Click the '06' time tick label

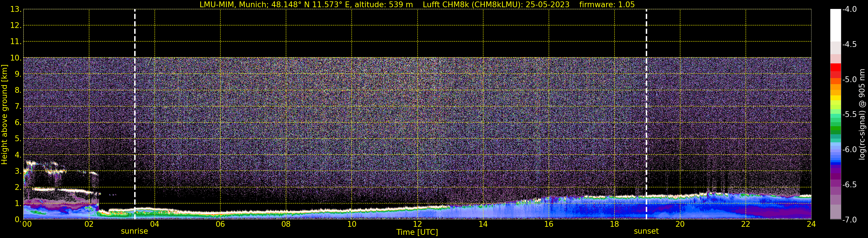click(x=220, y=224)
